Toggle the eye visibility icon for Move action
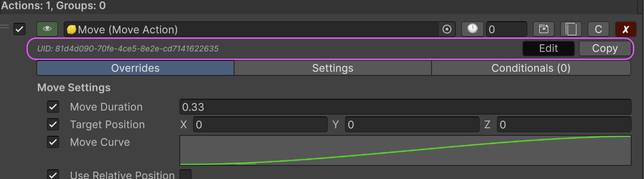The image size is (644, 179). pyautogui.click(x=47, y=30)
